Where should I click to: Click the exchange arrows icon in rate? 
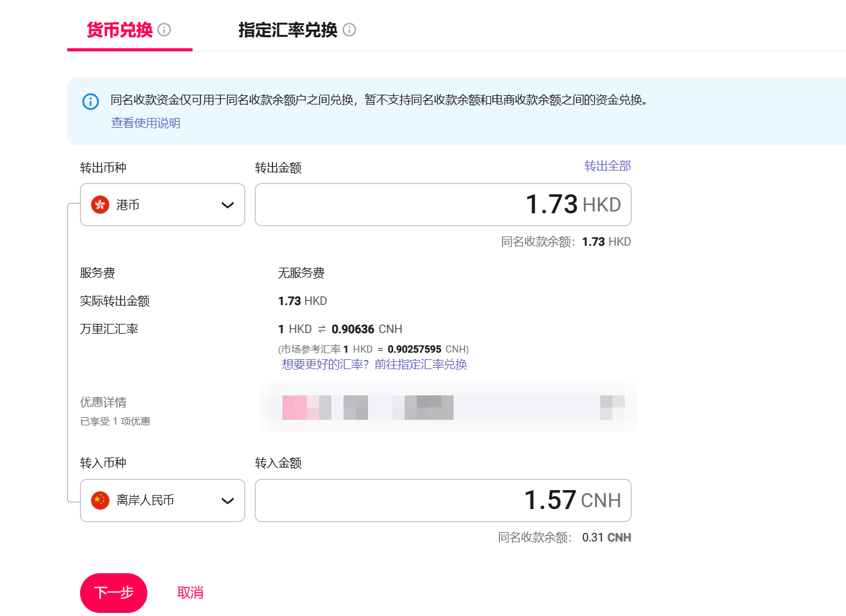322,329
